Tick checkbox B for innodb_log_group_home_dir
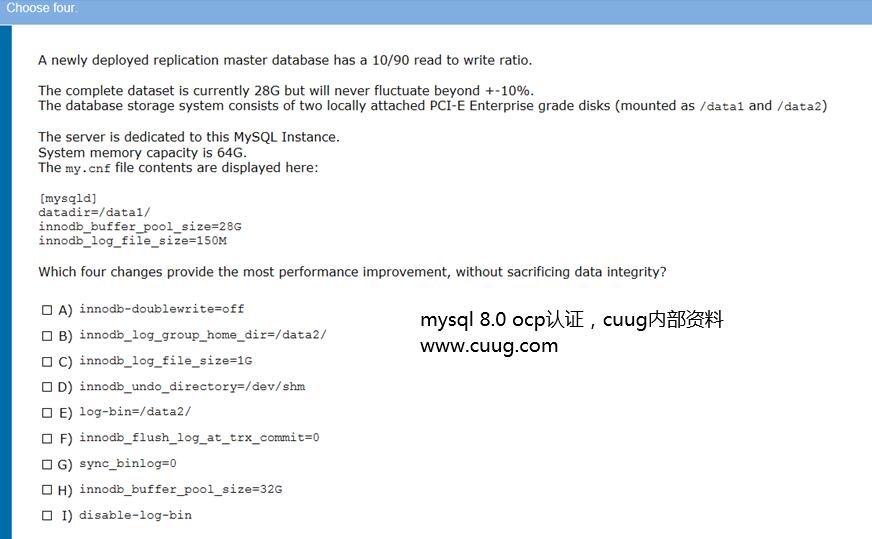The width and height of the screenshot is (872, 539). (47, 335)
